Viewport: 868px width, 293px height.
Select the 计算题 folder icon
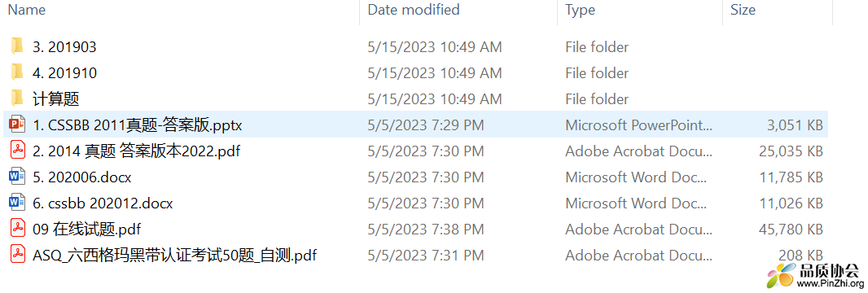click(17, 98)
